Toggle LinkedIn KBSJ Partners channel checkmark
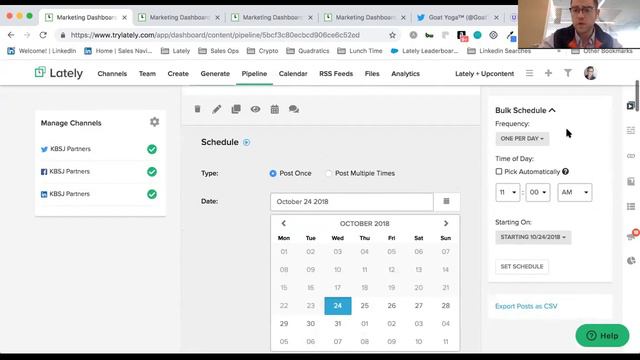The width and height of the screenshot is (640, 360). (152, 194)
